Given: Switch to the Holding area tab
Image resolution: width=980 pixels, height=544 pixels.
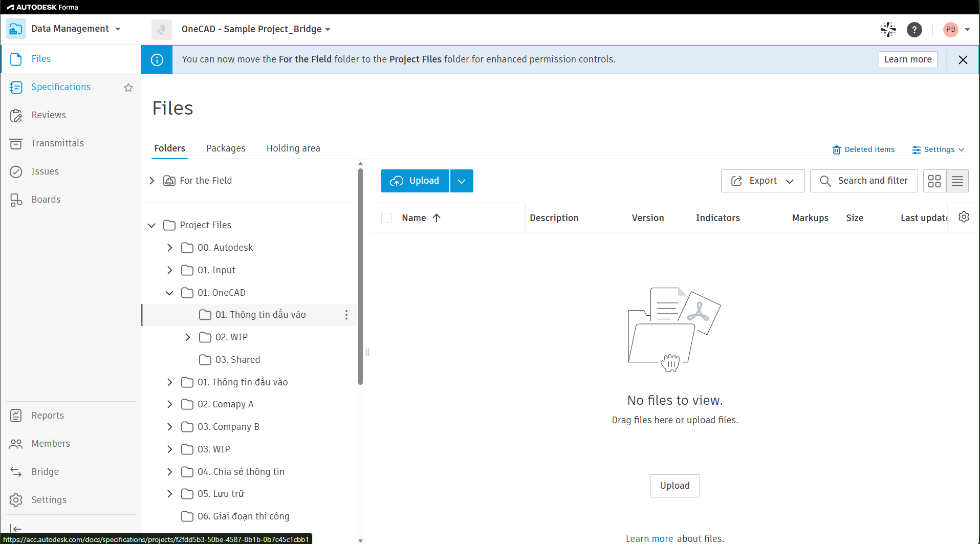Looking at the screenshot, I should click(x=293, y=148).
